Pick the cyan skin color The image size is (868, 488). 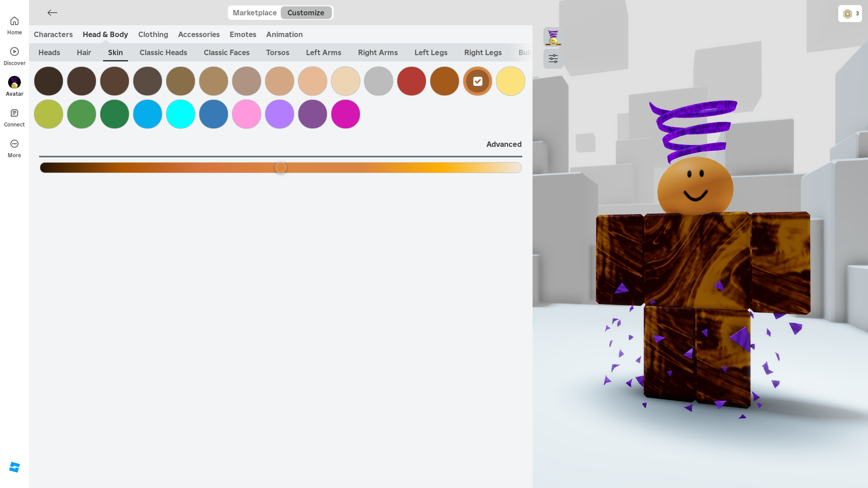point(180,114)
